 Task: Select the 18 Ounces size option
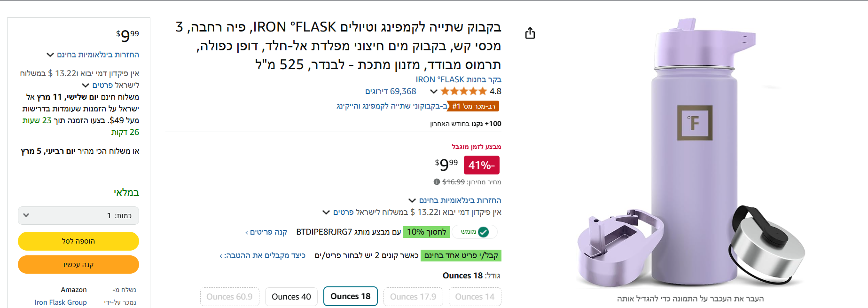(350, 296)
